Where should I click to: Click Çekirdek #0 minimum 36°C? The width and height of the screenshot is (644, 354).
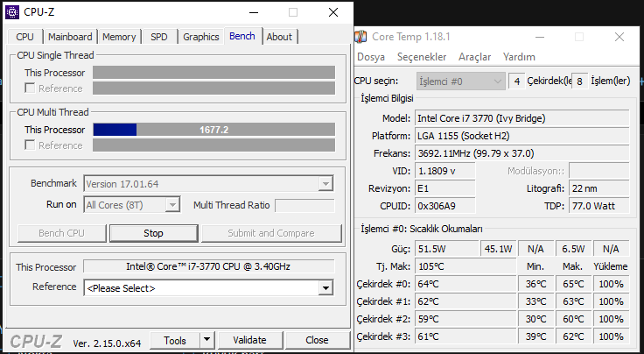[x=536, y=284]
